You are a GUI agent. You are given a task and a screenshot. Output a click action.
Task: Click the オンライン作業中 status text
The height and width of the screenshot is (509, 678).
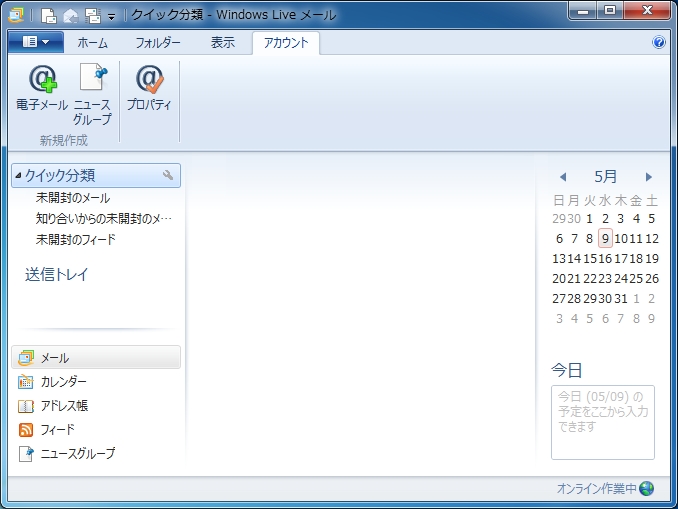(x=596, y=488)
